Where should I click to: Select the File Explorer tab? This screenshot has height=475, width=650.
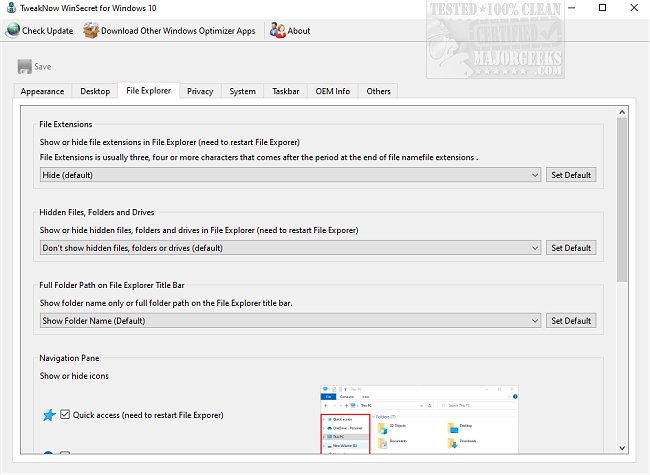tap(148, 90)
